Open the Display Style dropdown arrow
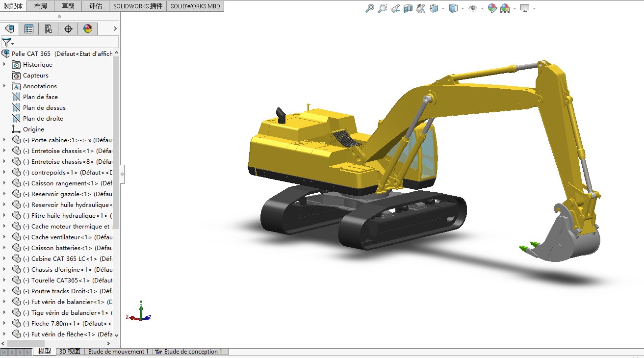The height and width of the screenshot is (358, 644). 463,8
